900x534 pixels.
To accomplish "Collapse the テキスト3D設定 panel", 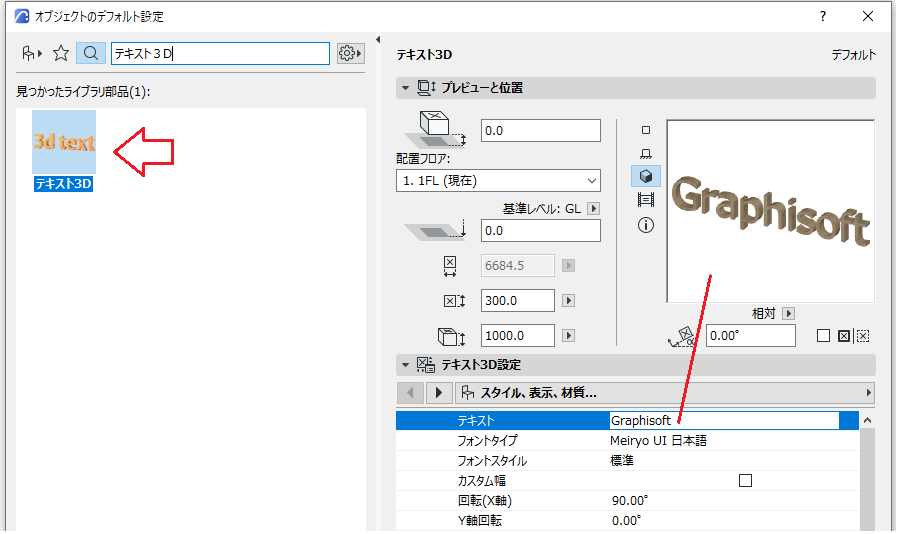I will [x=405, y=365].
